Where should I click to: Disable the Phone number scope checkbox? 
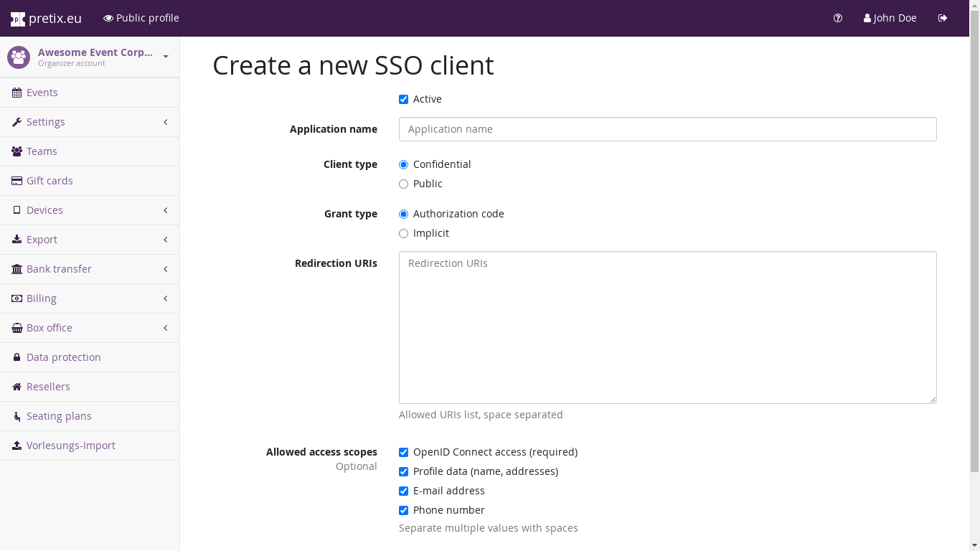click(403, 511)
